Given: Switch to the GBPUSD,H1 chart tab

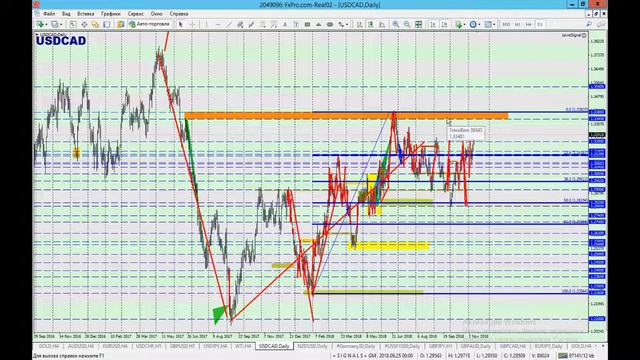Looking at the screenshot, I should tap(182, 346).
